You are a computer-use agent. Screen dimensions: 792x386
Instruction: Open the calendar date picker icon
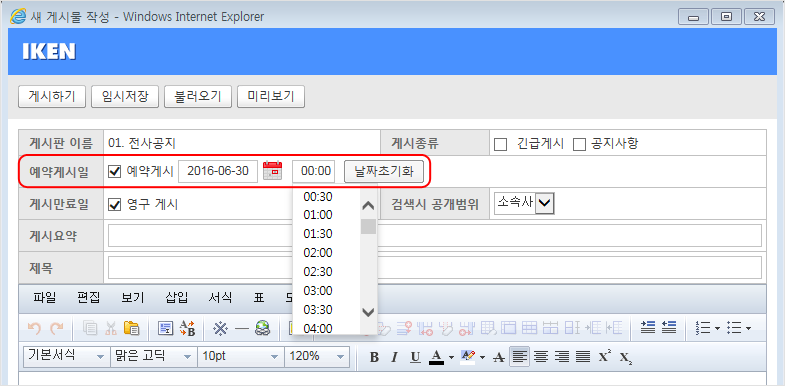coord(273,170)
